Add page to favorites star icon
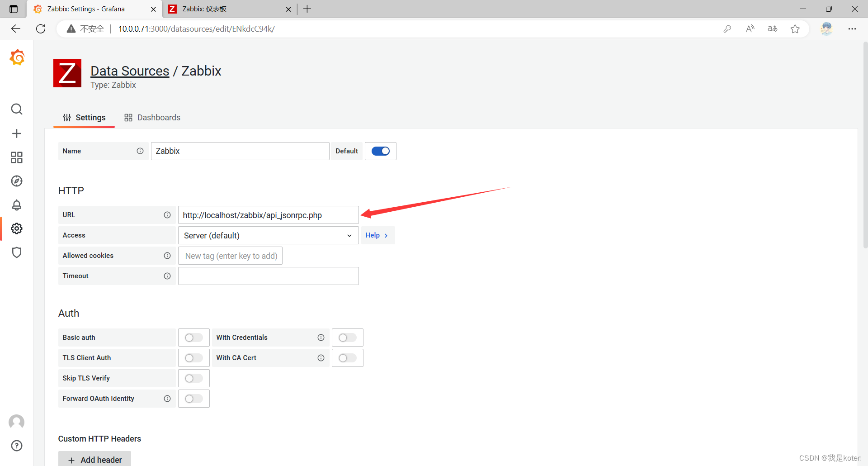This screenshot has width=868, height=466. point(795,29)
